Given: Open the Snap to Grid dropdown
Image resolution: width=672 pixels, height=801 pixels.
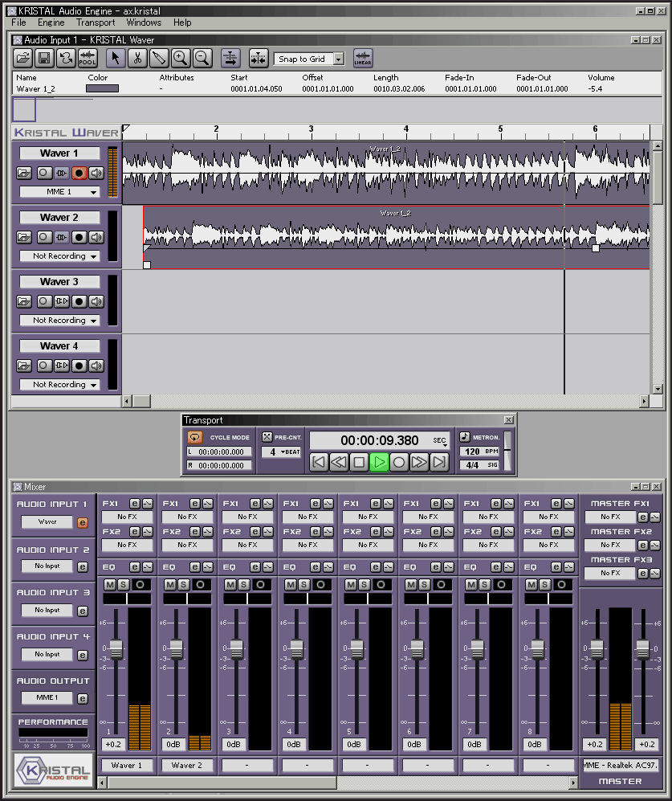Looking at the screenshot, I should pyautogui.click(x=338, y=59).
